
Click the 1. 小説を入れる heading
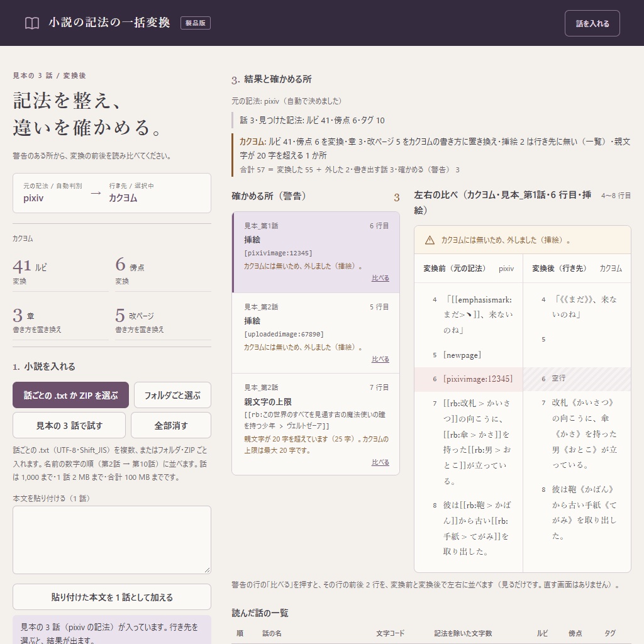[x=44, y=367]
